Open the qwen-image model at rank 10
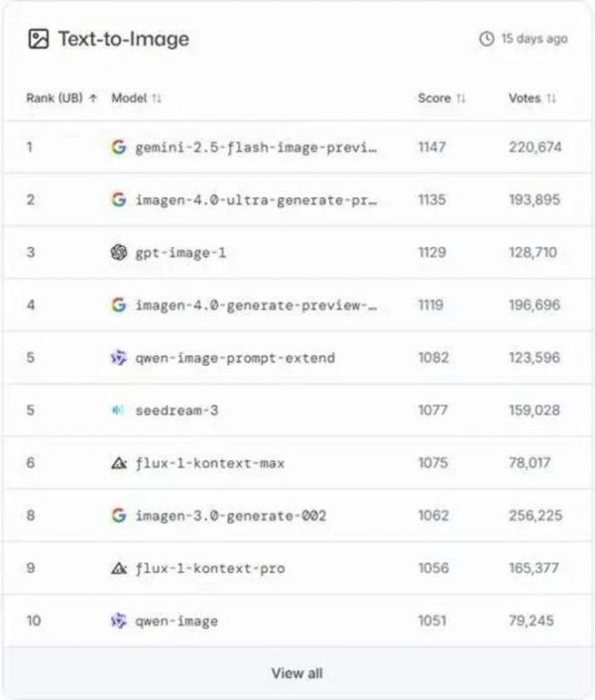This screenshot has height=700, width=595. 177,621
